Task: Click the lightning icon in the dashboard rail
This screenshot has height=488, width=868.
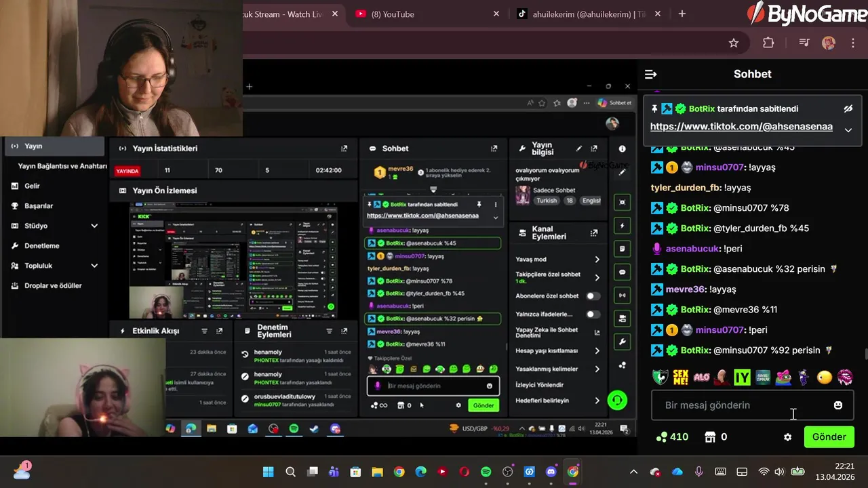Action: tap(622, 226)
